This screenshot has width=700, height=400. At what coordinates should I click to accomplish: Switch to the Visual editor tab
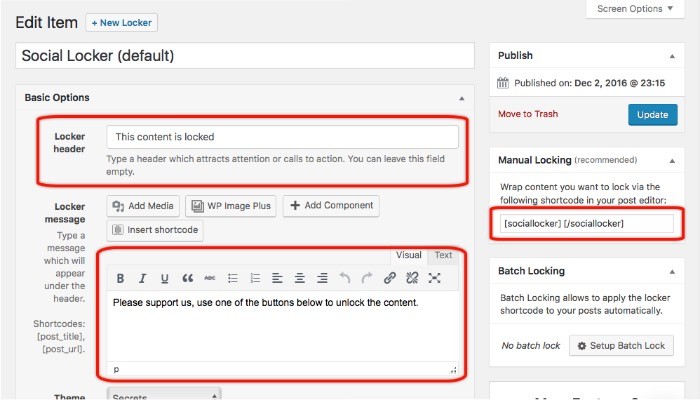point(408,255)
